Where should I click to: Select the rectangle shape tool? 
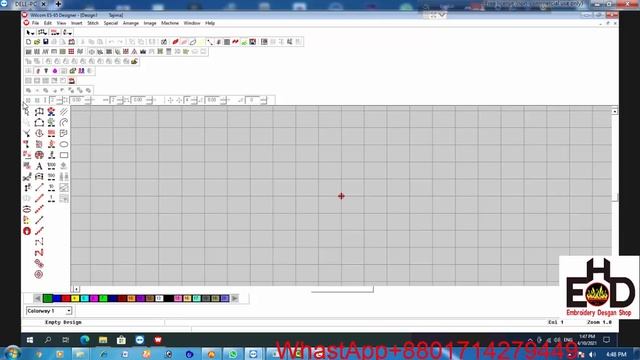coord(64,155)
